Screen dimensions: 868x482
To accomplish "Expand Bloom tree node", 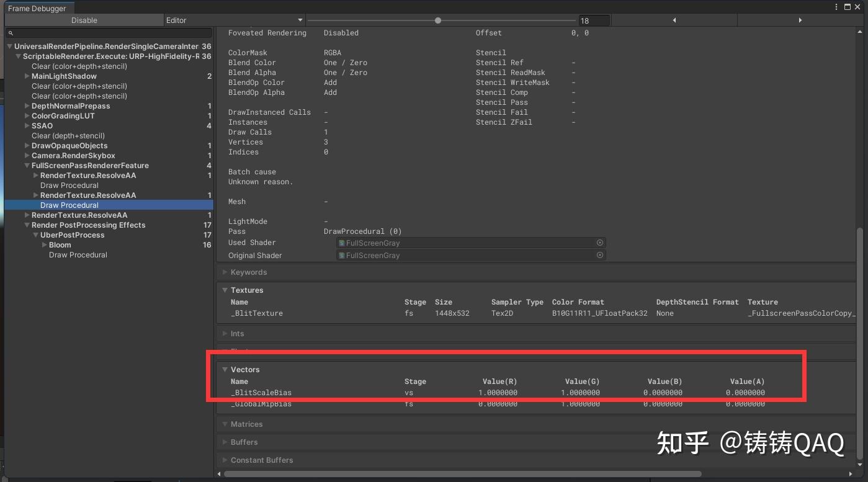I will (45, 245).
